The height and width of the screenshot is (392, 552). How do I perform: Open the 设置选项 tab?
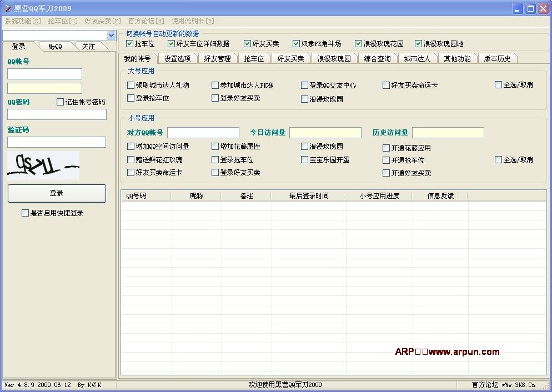point(178,58)
